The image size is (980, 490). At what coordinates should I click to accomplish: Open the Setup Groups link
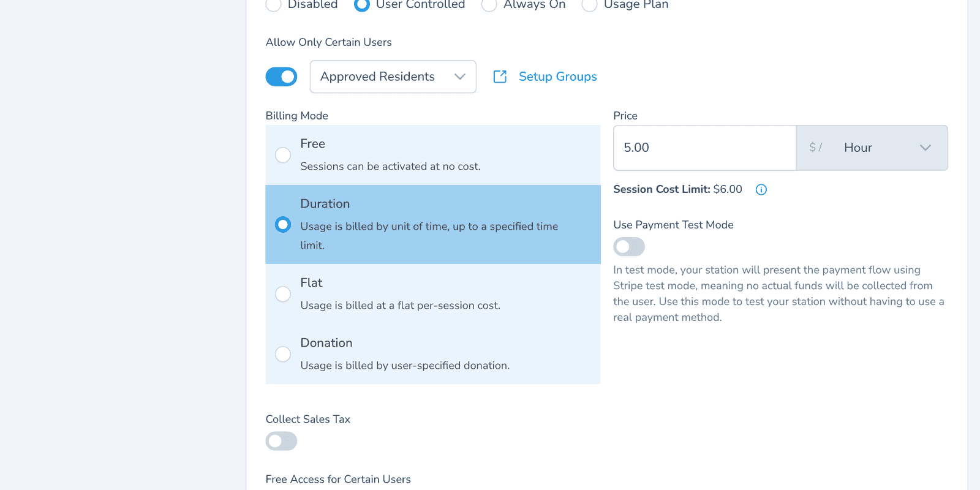point(557,77)
